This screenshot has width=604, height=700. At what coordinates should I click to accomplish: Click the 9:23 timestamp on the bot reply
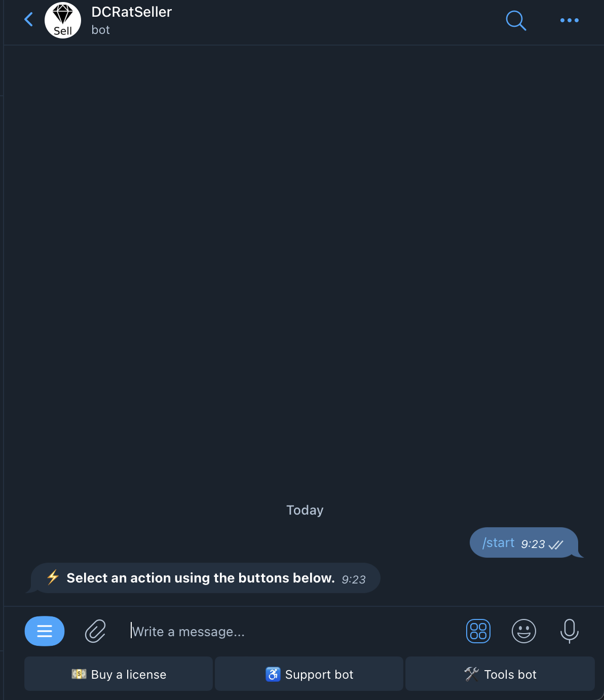pos(353,579)
